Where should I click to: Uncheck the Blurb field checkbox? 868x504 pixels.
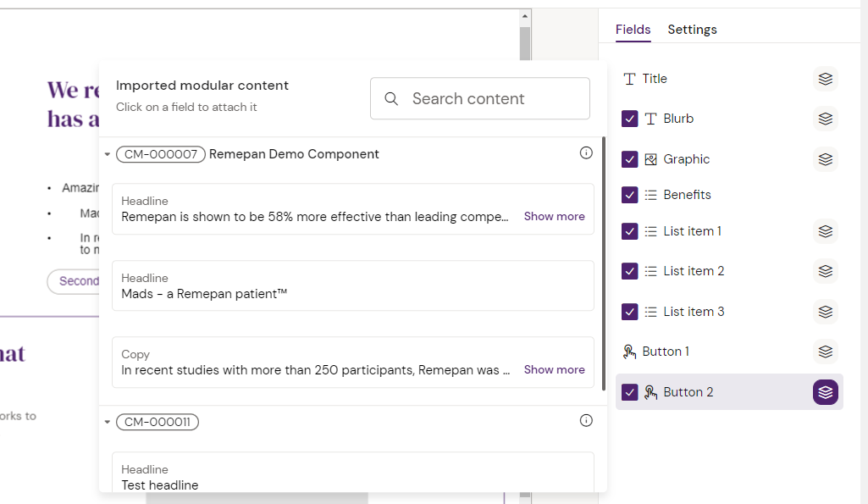629,119
